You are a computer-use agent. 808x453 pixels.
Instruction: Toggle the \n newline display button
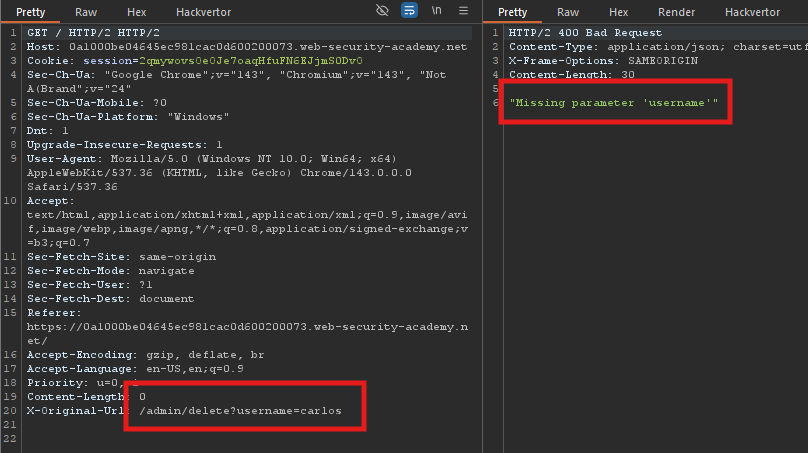(436, 10)
